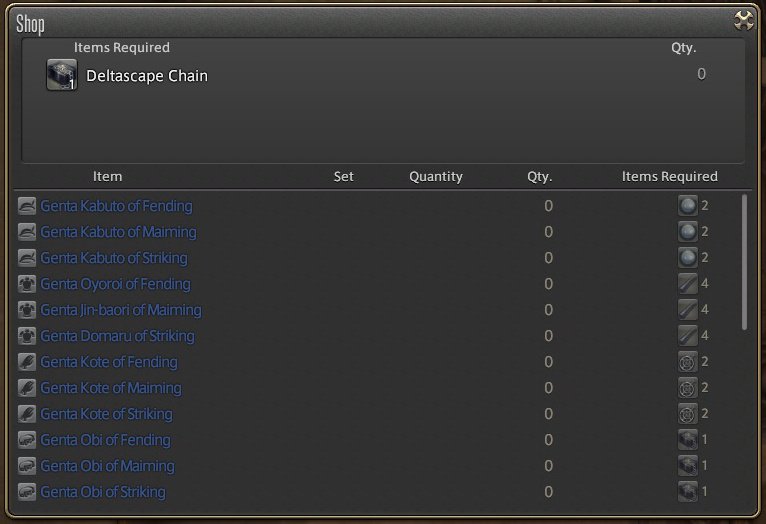This screenshot has height=524, width=766.
Task: Click the lens required-item icon for Kabuto of Maiming
Action: pyautogui.click(x=687, y=231)
